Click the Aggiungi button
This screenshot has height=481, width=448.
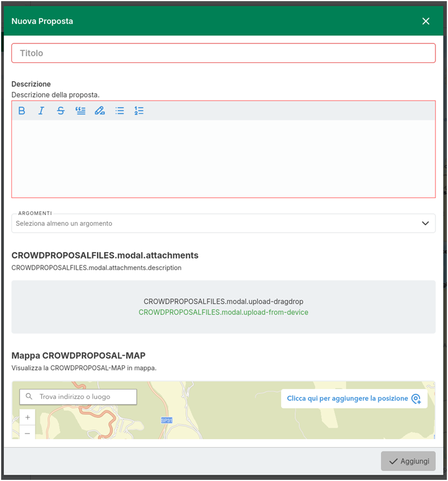[x=408, y=461]
